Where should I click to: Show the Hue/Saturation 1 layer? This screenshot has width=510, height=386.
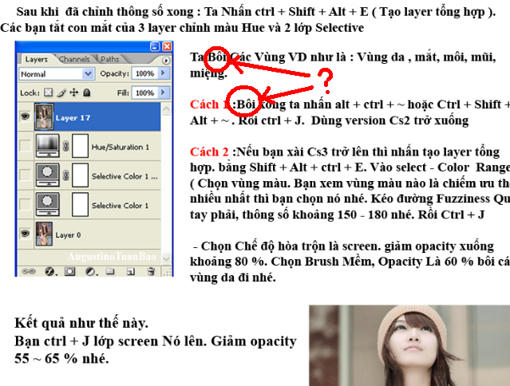[25, 146]
